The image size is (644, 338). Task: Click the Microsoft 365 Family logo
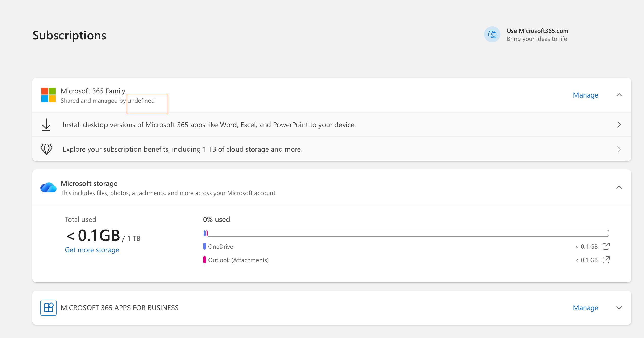pos(49,95)
